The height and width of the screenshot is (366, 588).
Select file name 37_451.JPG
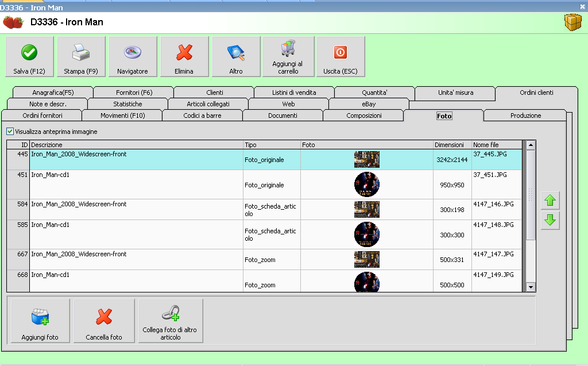pyautogui.click(x=490, y=175)
